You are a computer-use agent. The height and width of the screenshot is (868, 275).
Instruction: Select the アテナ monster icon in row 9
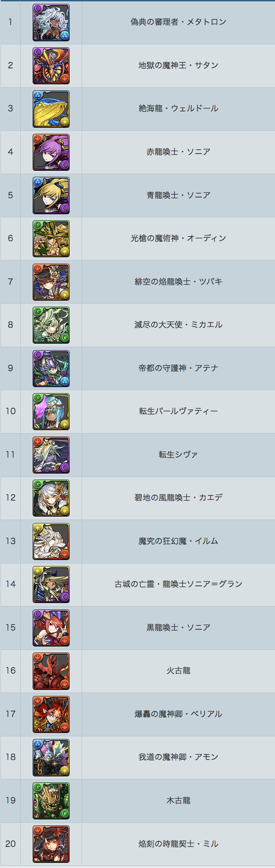point(51,368)
